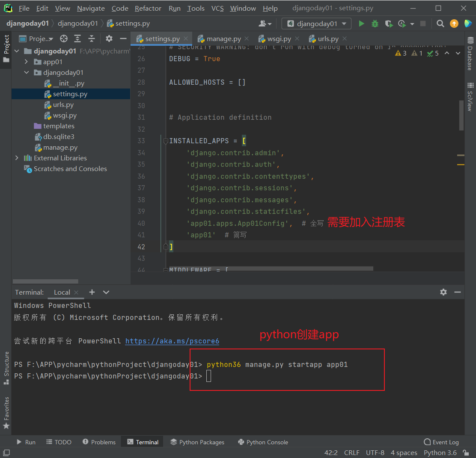Open the aka.ms/pscore6 link in terminal
The width and height of the screenshot is (476, 458).
pos(172,341)
